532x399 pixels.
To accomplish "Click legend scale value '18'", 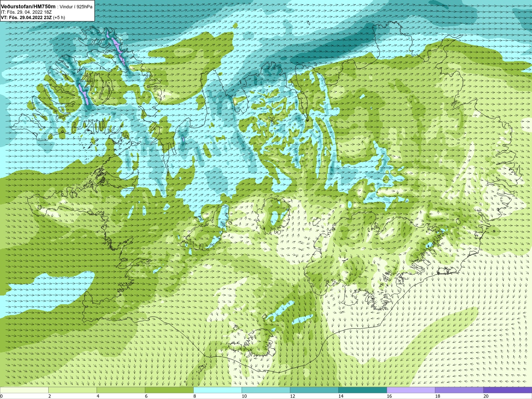I will click(x=438, y=396).
